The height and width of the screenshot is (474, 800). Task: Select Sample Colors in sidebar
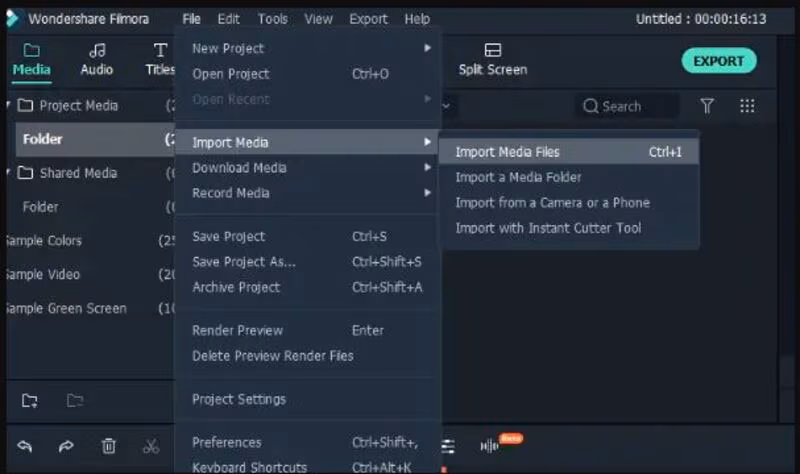pyautogui.click(x=44, y=241)
